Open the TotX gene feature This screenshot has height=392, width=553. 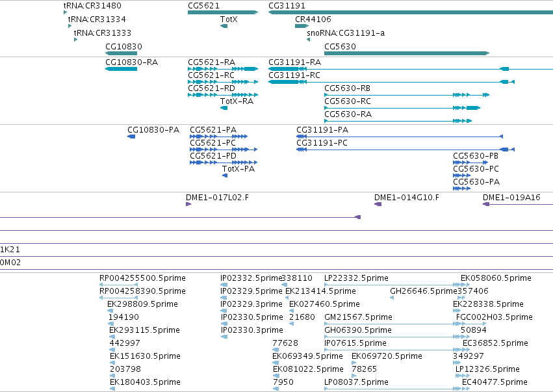tap(224, 26)
